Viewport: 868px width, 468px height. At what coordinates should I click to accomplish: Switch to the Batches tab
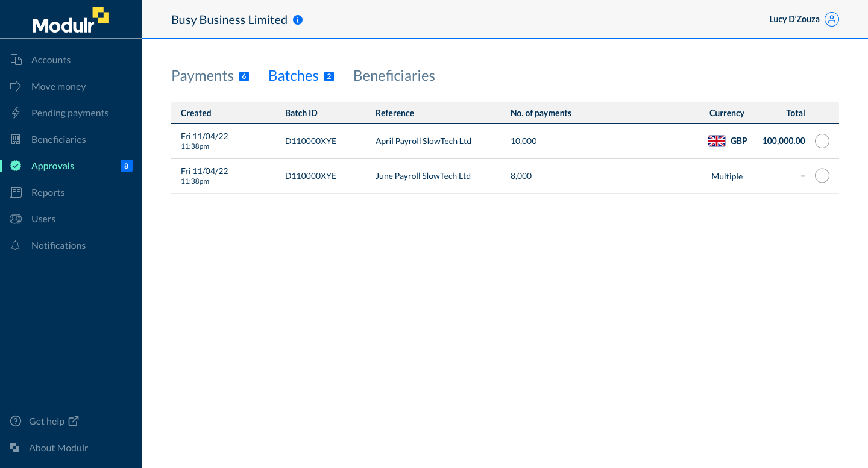(x=294, y=76)
